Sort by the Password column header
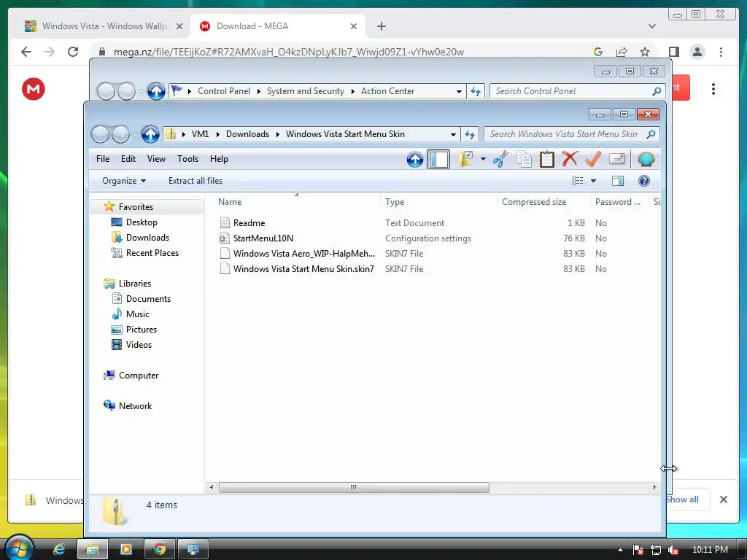This screenshot has height=560, width=747. pos(619,202)
